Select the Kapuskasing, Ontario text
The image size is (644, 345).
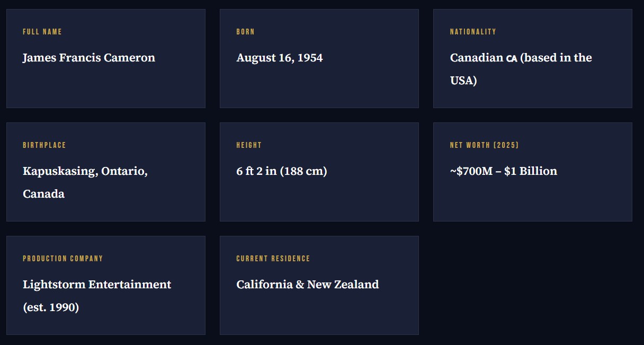point(85,171)
